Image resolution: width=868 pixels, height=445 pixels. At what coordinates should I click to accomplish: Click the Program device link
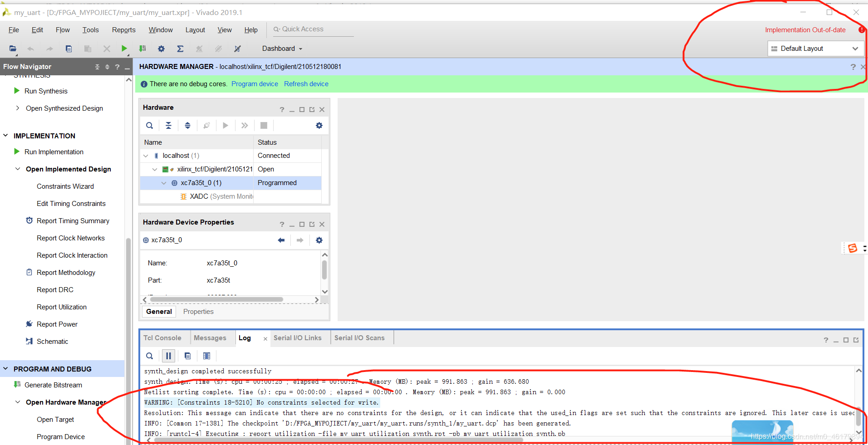point(255,83)
